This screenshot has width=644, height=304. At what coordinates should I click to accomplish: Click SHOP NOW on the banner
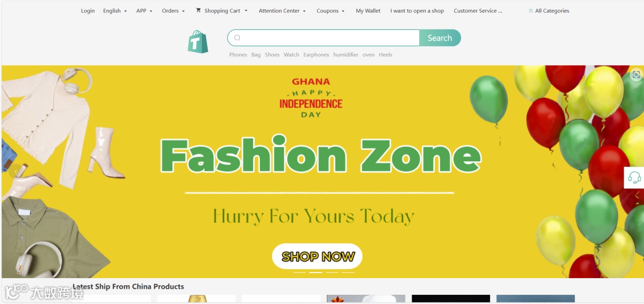317,256
